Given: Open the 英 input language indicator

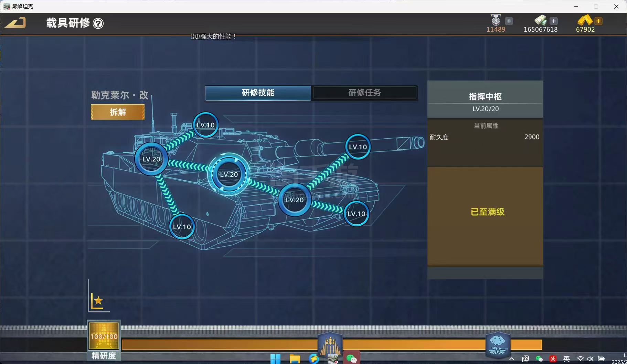Looking at the screenshot, I should point(566,359).
